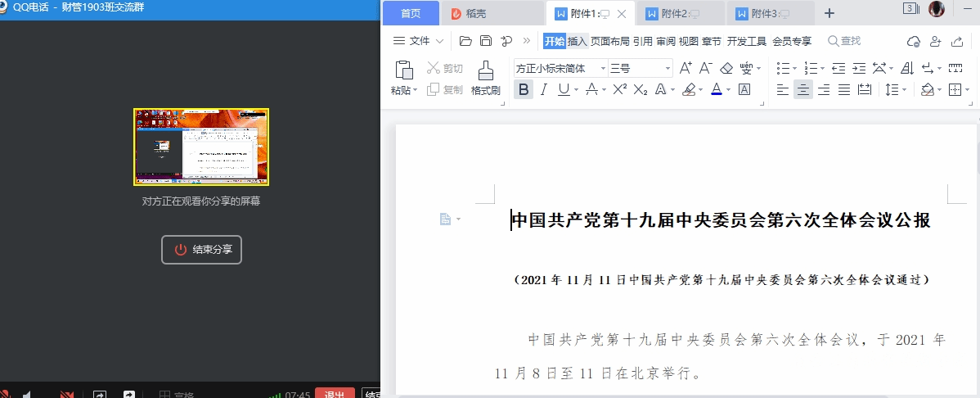Decrease font size with A- icon
This screenshot has height=398, width=980.
pos(706,68)
